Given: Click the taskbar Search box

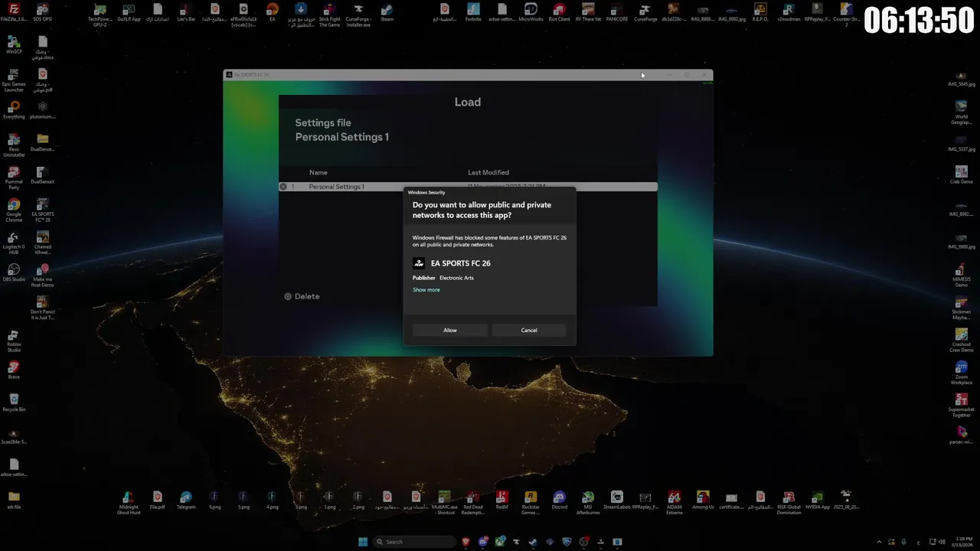Looking at the screenshot, I should point(415,542).
